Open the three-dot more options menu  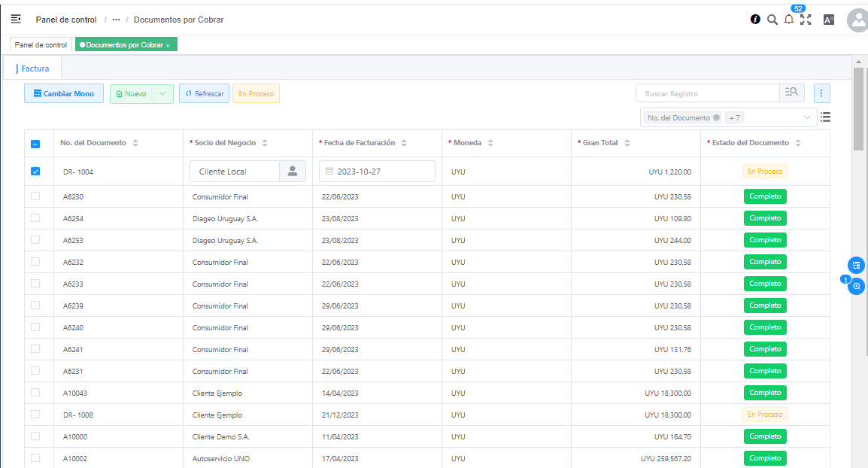click(821, 93)
